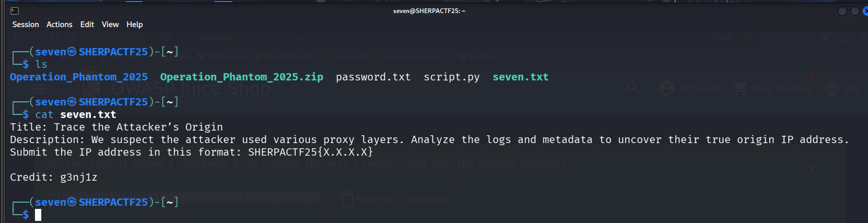Image resolution: width=868 pixels, height=223 pixels.
Task: Click the g3nj1z credit name
Action: 79,178
